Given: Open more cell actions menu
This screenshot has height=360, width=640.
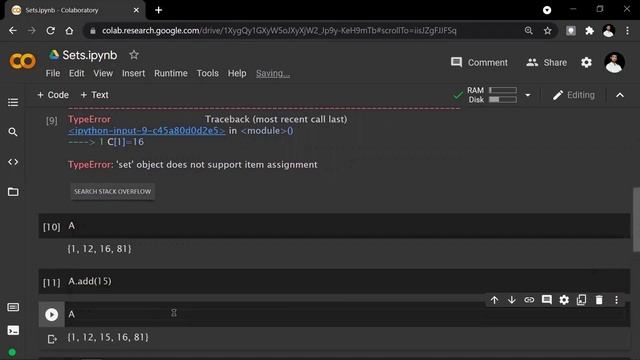Looking at the screenshot, I should click(x=616, y=300).
